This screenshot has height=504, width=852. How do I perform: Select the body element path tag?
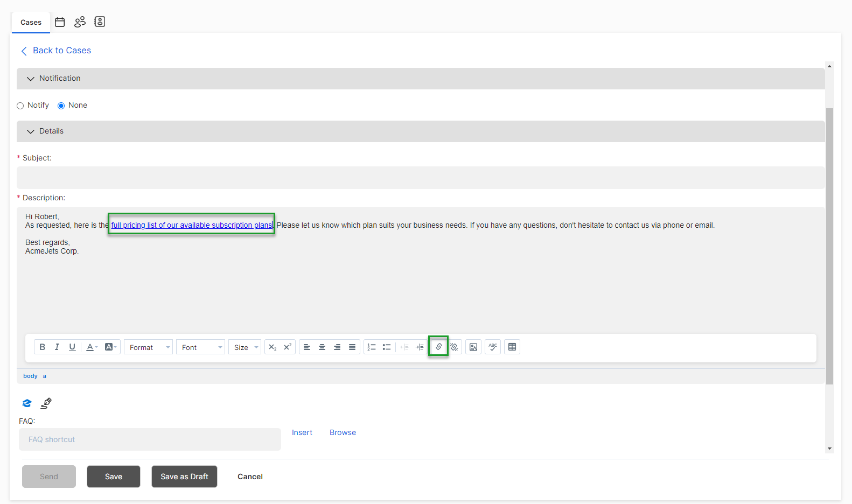30,376
